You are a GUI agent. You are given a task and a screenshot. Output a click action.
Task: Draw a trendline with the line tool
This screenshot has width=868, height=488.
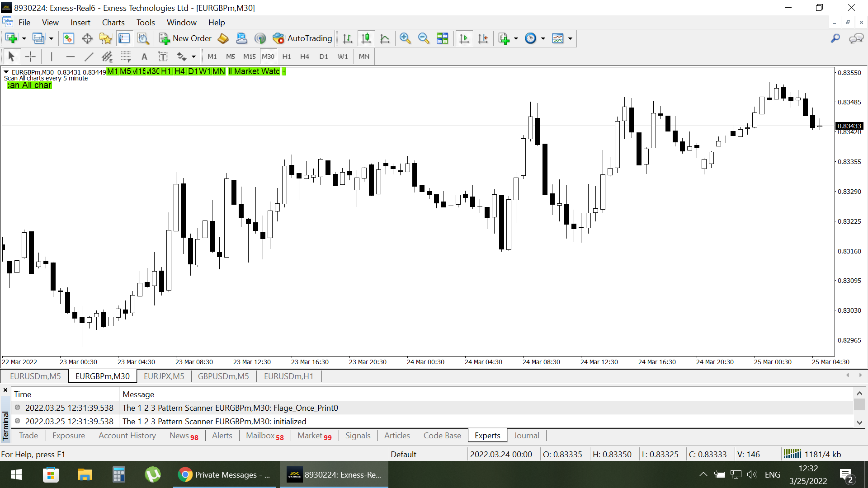89,56
